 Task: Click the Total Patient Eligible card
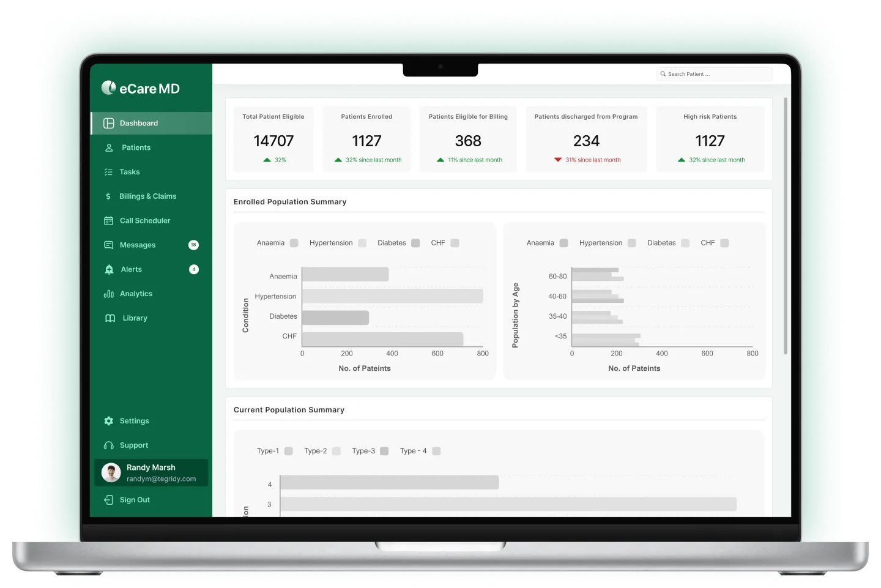pyautogui.click(x=273, y=139)
